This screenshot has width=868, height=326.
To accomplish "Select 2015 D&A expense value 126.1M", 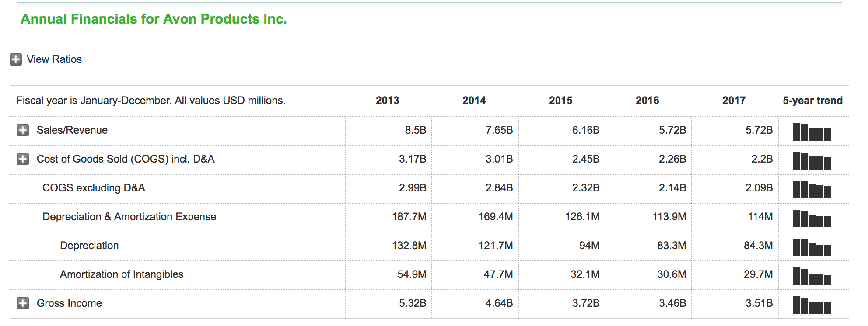I will pos(582,217).
